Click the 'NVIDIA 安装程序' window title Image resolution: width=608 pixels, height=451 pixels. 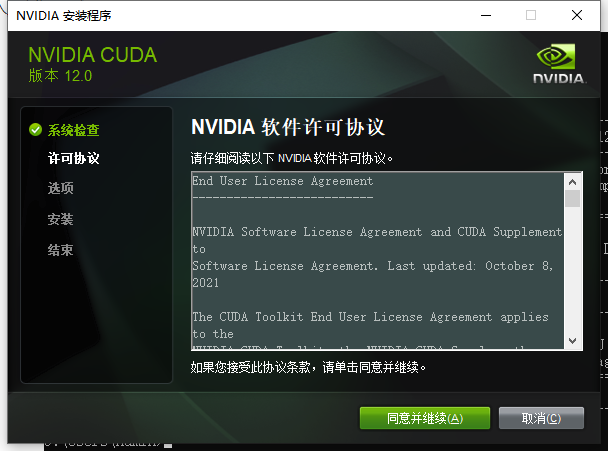point(64,16)
